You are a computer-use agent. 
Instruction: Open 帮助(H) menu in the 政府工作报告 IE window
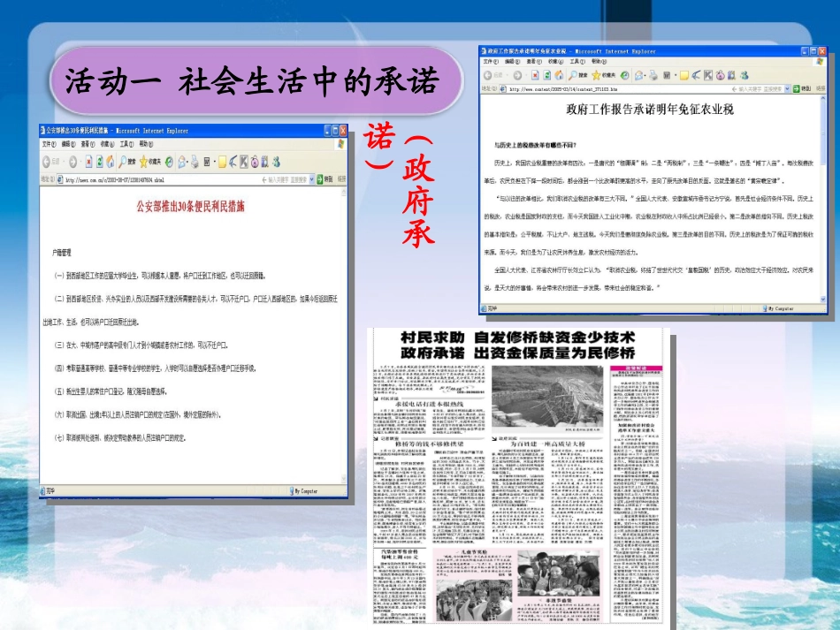(599, 62)
